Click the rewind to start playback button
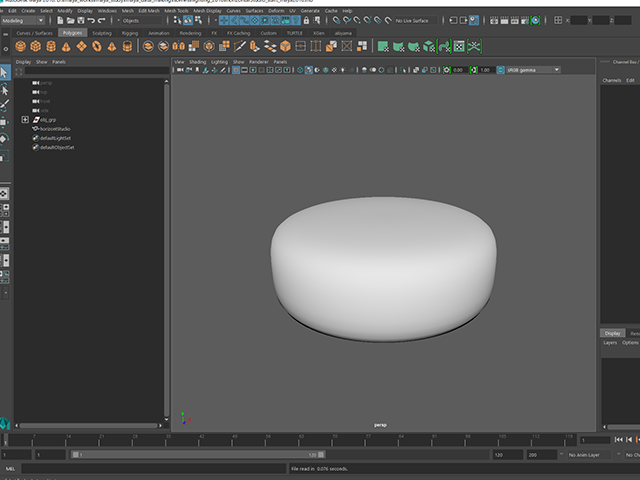Viewport: 640px width, 480px height. point(618,440)
